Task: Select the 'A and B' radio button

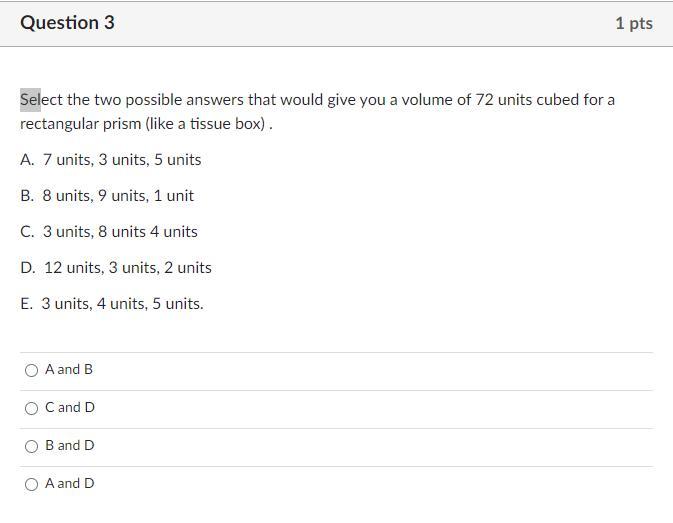Action: pyautogui.click(x=31, y=370)
